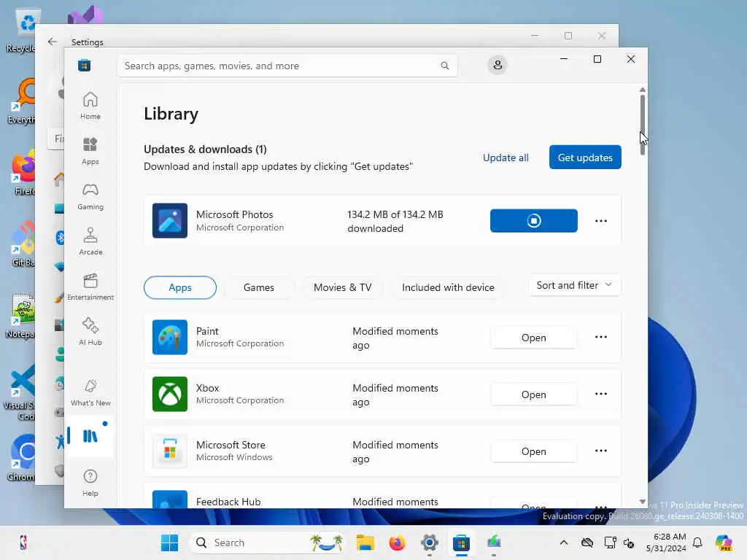
Task: Open File Explorer from the taskbar
Action: pyautogui.click(x=365, y=542)
